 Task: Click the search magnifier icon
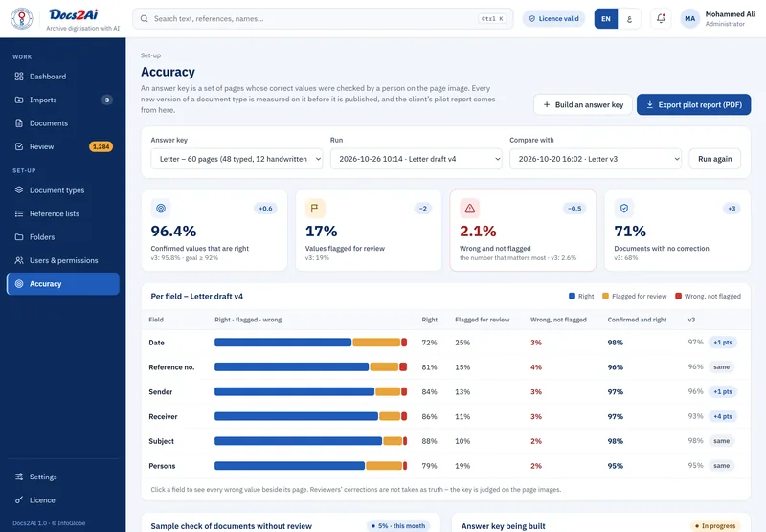click(x=145, y=18)
